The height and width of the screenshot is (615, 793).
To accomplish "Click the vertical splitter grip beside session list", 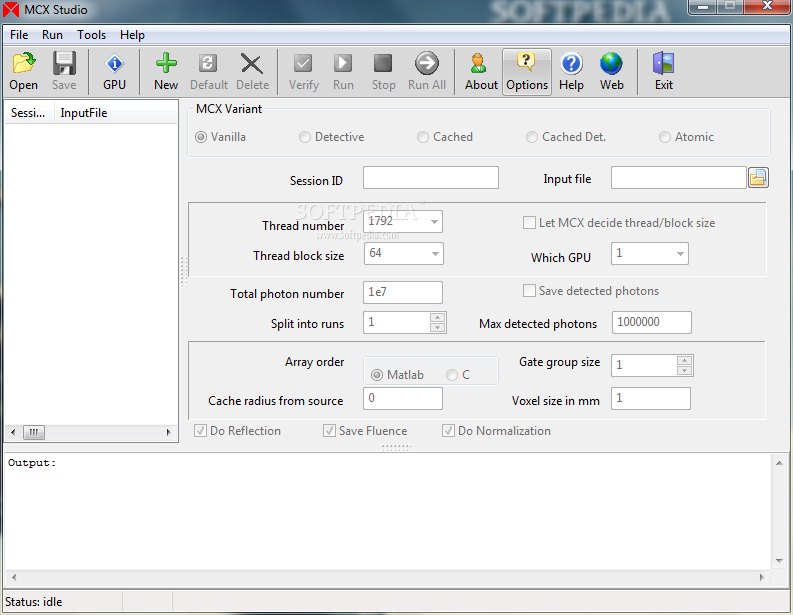I will coord(184,271).
